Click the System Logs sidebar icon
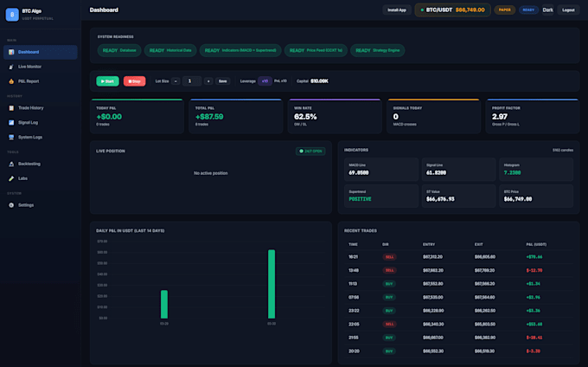This screenshot has height=367, width=588. (11, 138)
